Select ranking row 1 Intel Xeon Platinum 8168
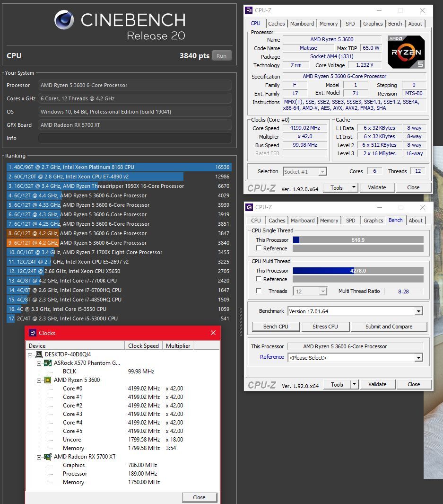 click(x=119, y=167)
